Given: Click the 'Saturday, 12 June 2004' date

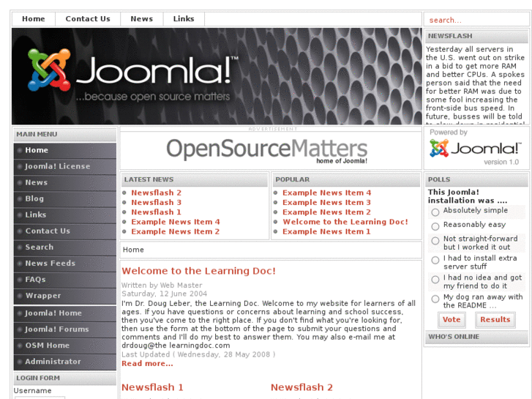Looking at the screenshot, I should (x=164, y=294).
